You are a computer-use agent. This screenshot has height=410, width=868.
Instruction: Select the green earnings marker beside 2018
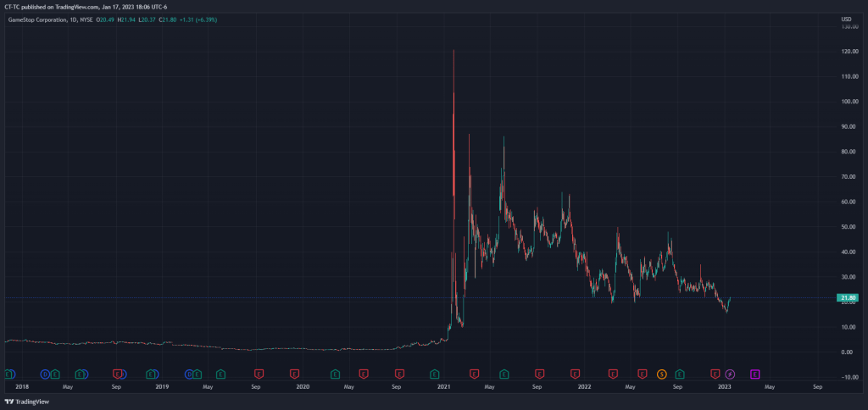pyautogui.click(x=10, y=373)
